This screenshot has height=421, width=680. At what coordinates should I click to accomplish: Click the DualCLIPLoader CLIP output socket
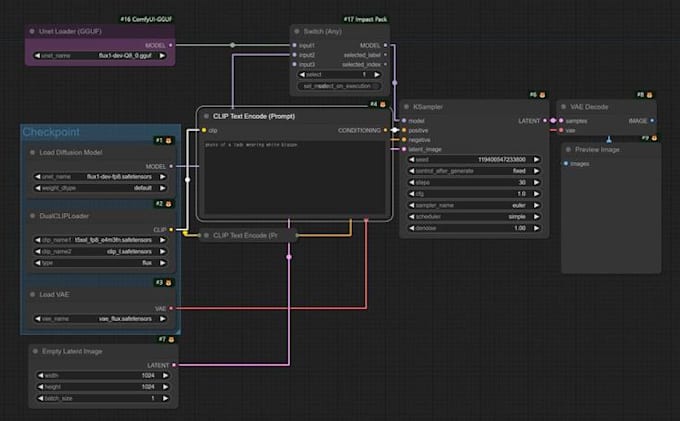(x=172, y=229)
